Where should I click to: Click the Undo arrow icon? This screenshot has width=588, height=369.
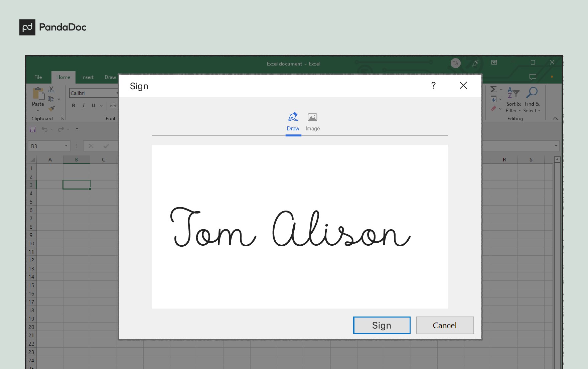pyautogui.click(x=45, y=130)
